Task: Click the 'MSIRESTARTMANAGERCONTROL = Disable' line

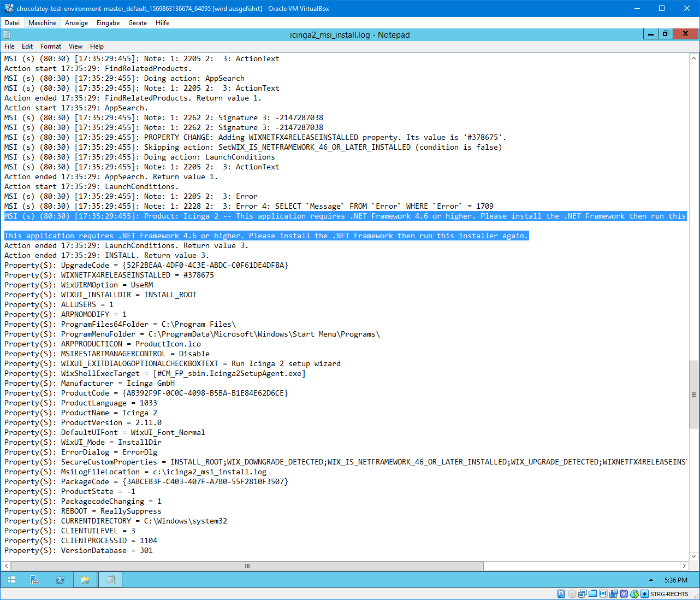Action: (107, 354)
